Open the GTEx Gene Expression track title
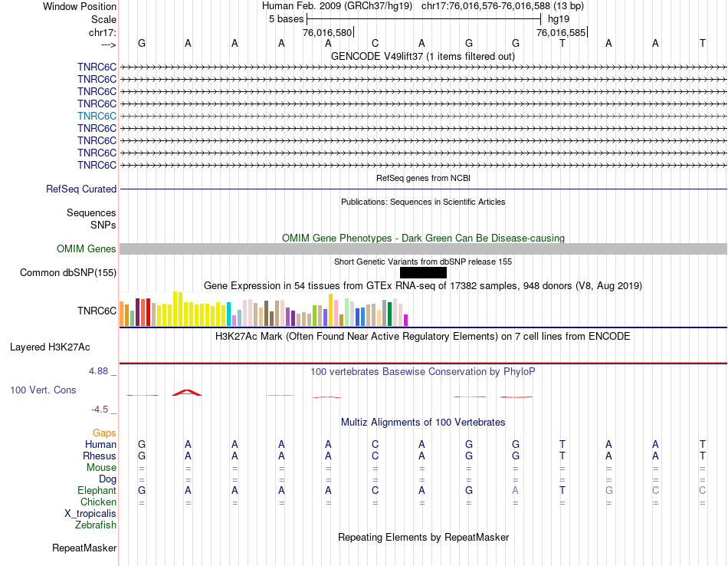Screen dimensions: 728x566 point(423,286)
